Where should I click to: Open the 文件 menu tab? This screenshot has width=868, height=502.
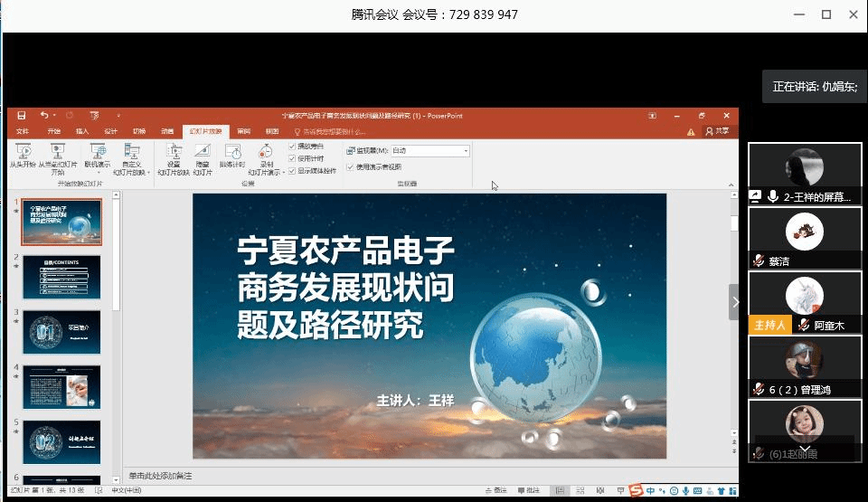(x=23, y=131)
